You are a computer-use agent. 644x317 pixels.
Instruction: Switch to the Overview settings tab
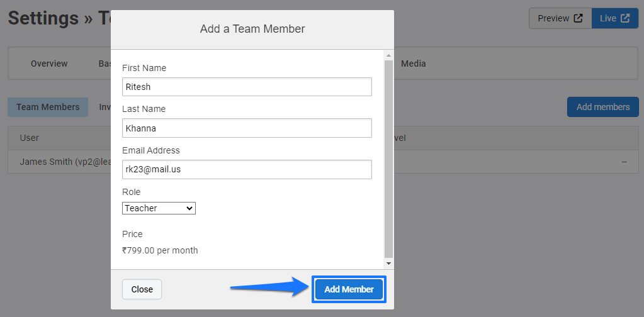click(x=49, y=64)
